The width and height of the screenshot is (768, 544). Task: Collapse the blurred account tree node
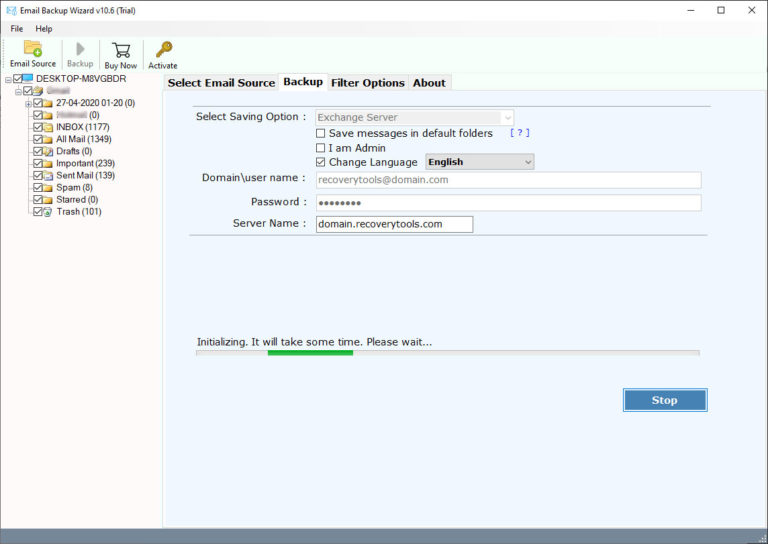[18, 92]
